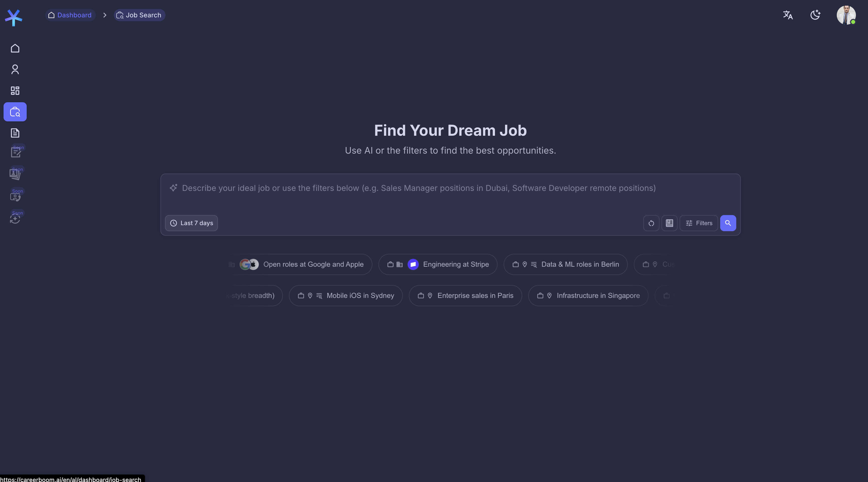Choose Data & ML roles in Berlin

[x=565, y=264]
